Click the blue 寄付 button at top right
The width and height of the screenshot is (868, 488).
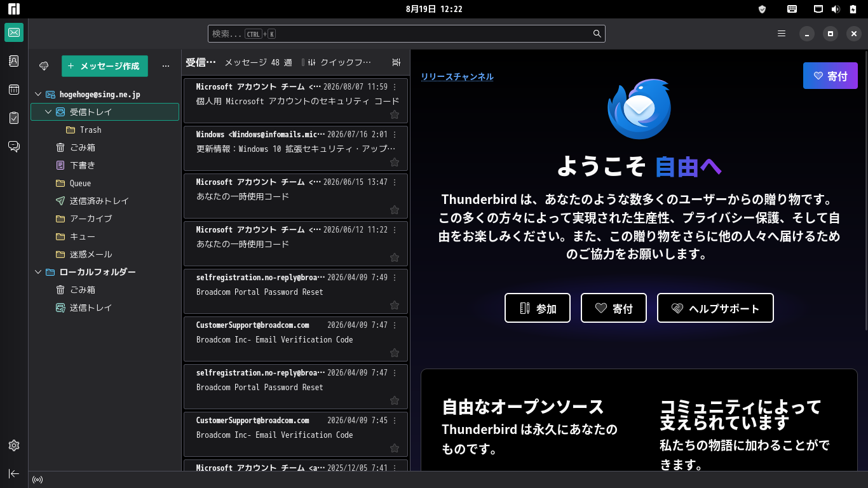tap(831, 76)
